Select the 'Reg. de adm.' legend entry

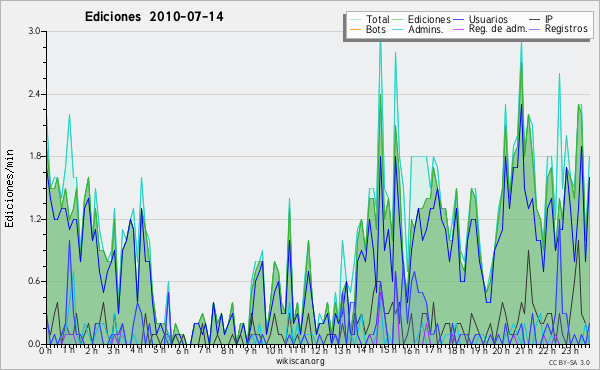pyautogui.click(x=498, y=29)
